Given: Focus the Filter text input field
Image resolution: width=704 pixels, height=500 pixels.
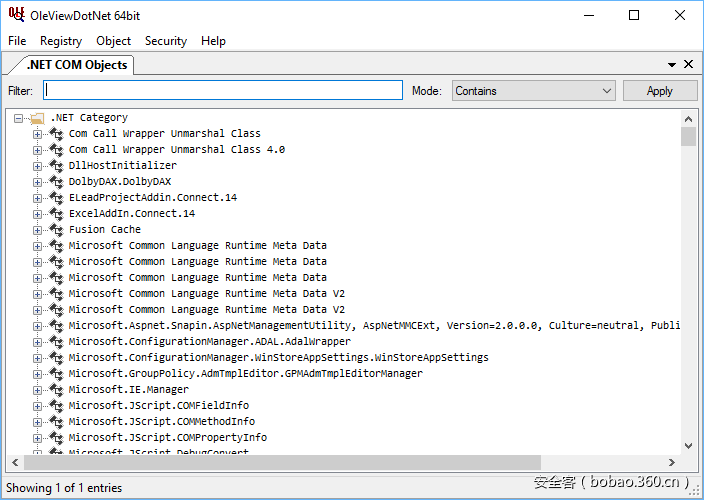Looking at the screenshot, I should click(222, 91).
